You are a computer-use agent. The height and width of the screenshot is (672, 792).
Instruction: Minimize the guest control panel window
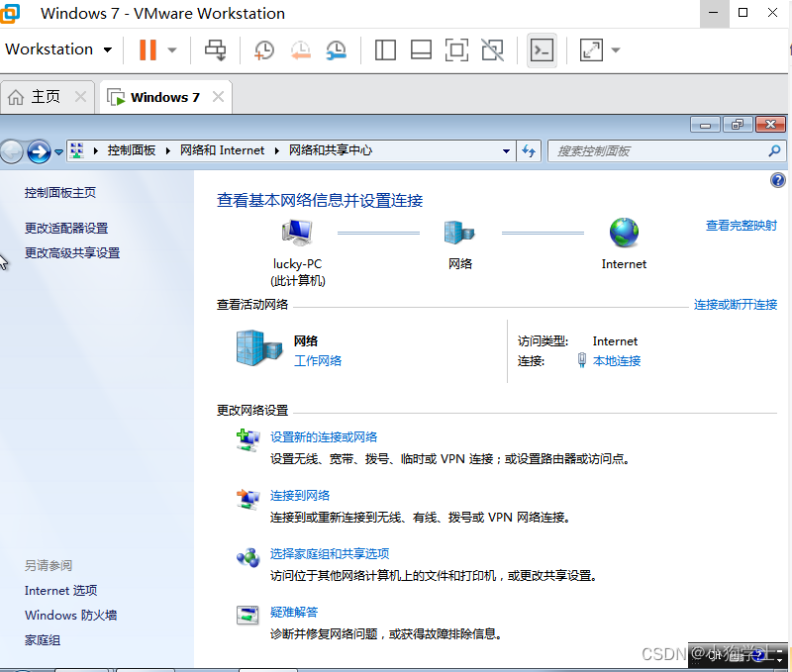tap(706, 124)
